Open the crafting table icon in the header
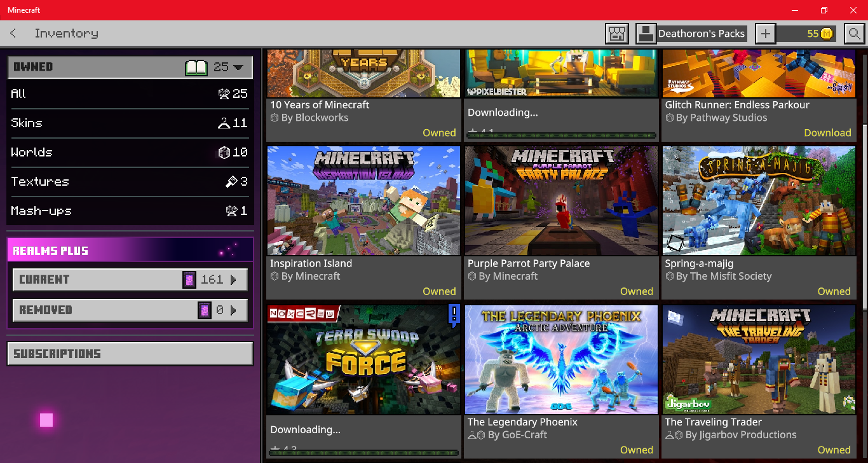This screenshot has width=868, height=463. pos(617,34)
